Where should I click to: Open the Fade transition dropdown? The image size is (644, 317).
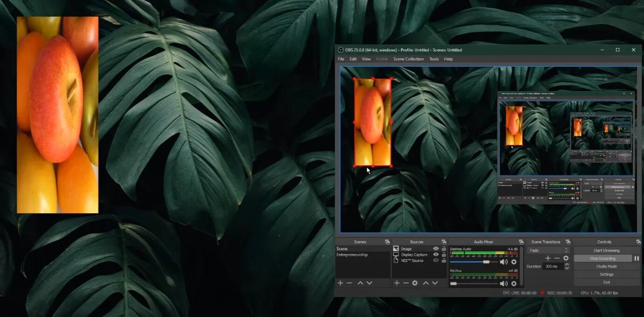548,250
